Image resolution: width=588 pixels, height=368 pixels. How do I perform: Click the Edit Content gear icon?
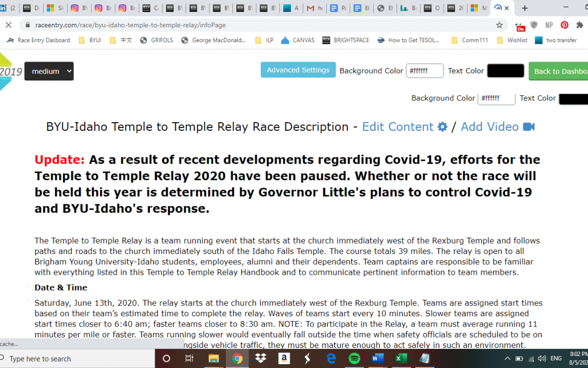(x=443, y=127)
